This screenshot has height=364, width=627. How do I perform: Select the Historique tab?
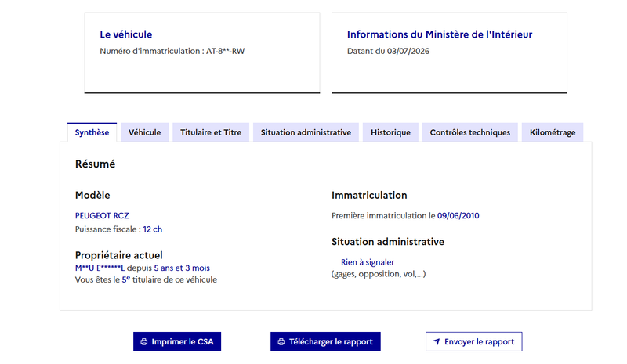click(x=390, y=132)
